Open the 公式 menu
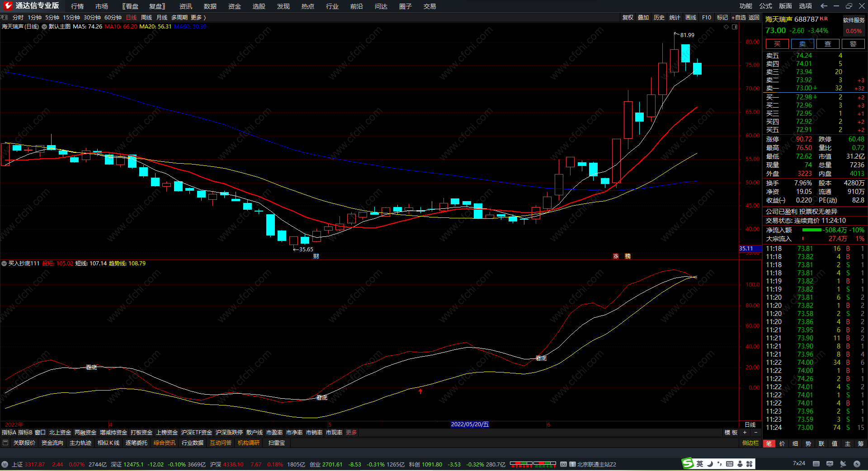Image resolution: width=868 pixels, height=471 pixels. click(766, 6)
